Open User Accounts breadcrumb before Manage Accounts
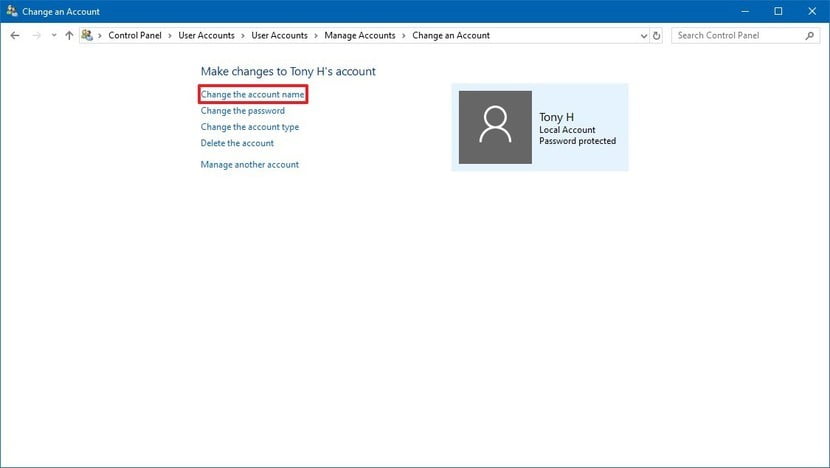 click(279, 35)
